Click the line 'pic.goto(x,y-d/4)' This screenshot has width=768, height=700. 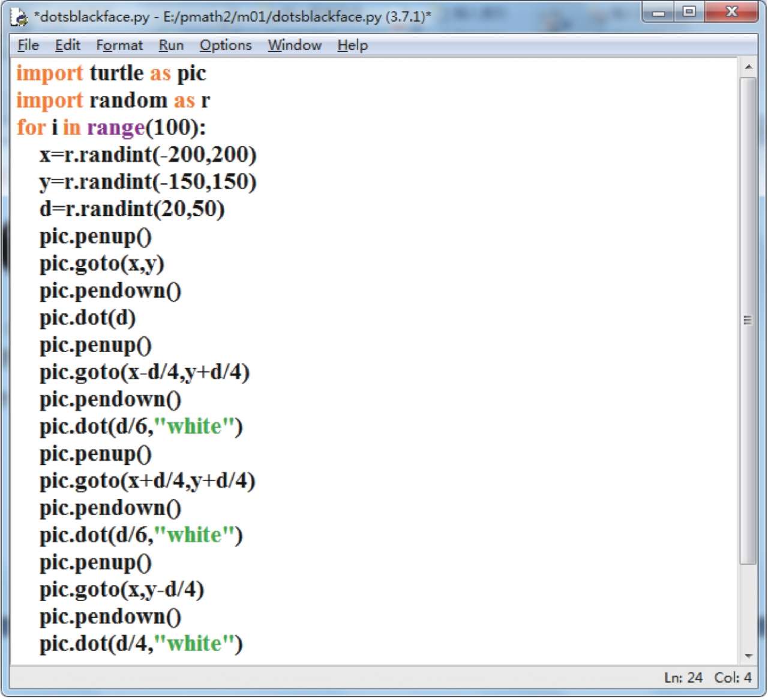tap(122, 589)
